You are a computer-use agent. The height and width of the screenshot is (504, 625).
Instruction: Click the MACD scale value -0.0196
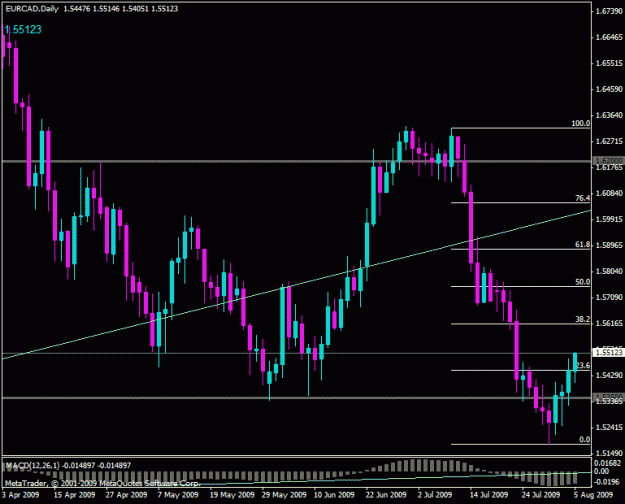pos(607,481)
